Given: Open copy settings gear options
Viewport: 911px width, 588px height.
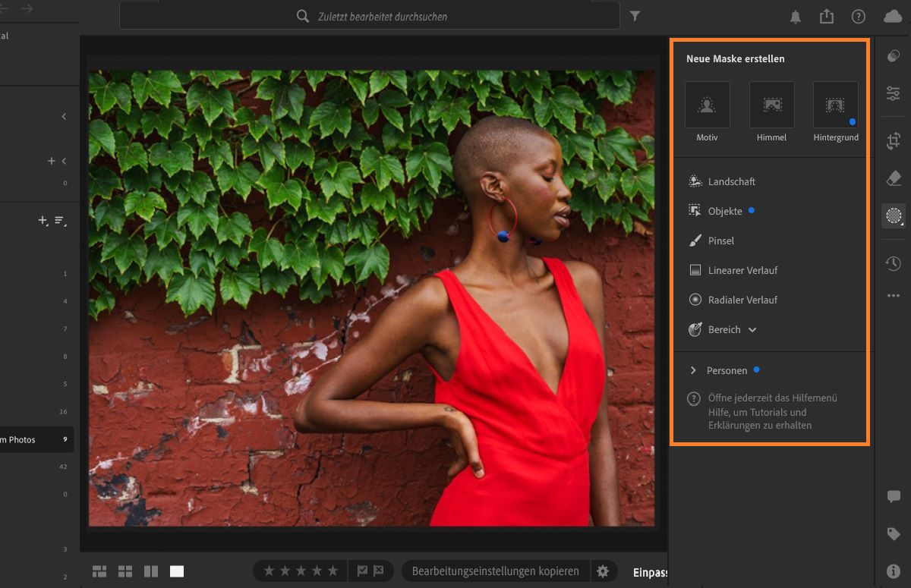Looking at the screenshot, I should click(x=603, y=571).
